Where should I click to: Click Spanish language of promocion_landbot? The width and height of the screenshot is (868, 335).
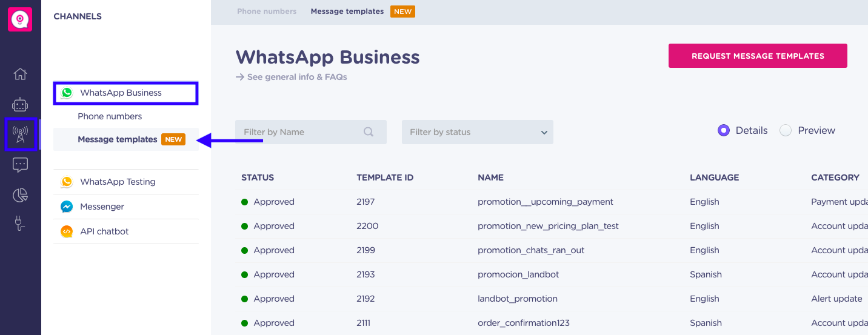706,274
